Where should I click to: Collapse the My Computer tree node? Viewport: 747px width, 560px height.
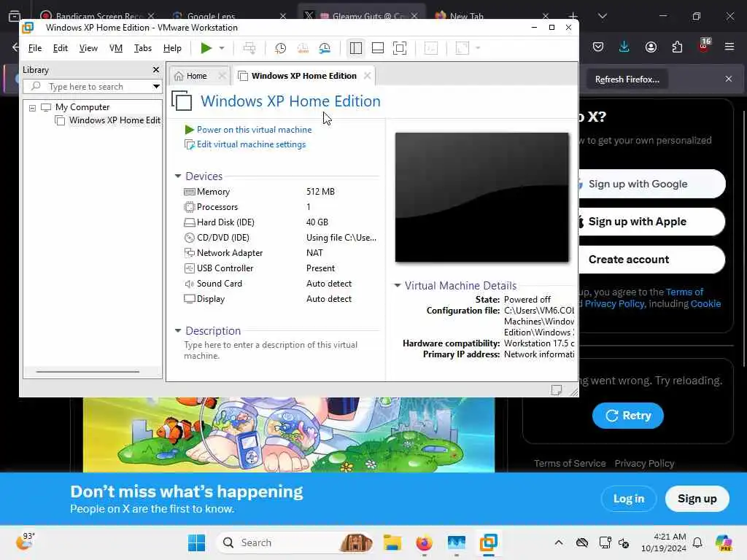tap(32, 108)
